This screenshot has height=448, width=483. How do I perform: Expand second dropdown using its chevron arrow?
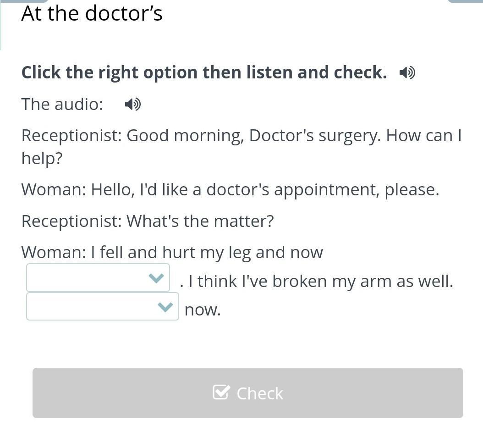[x=165, y=306]
